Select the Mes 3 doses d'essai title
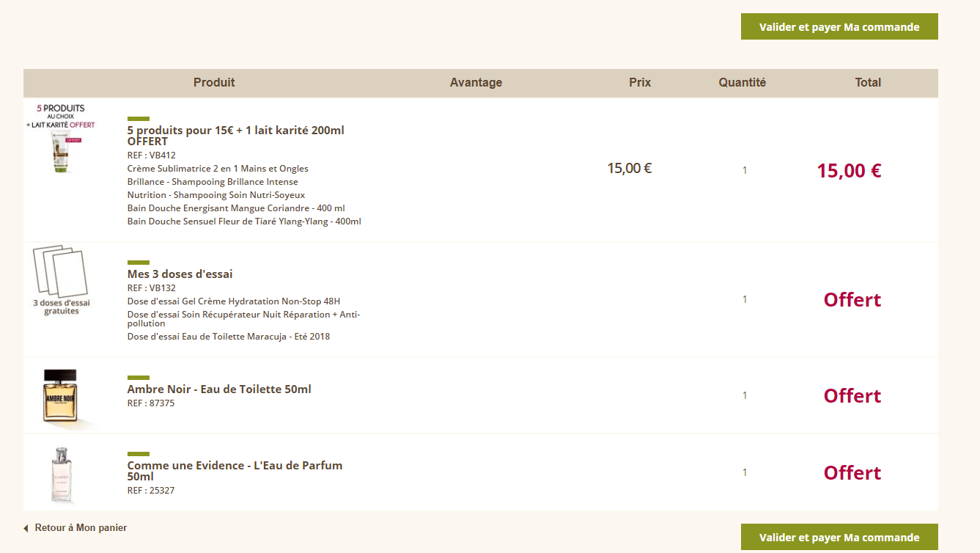The width and height of the screenshot is (980, 553). [x=180, y=274]
